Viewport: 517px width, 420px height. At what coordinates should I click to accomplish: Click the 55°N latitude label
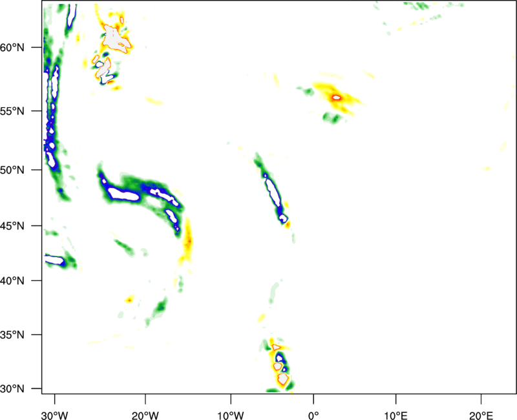[12, 111]
